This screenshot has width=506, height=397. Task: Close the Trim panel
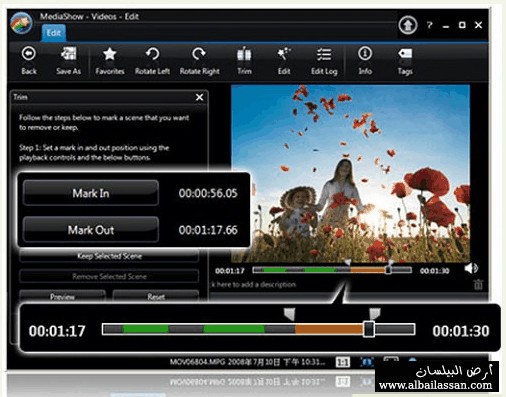click(x=199, y=97)
